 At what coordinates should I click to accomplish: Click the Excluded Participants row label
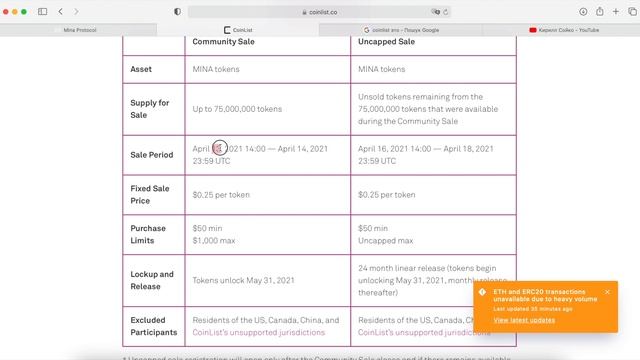point(153,326)
